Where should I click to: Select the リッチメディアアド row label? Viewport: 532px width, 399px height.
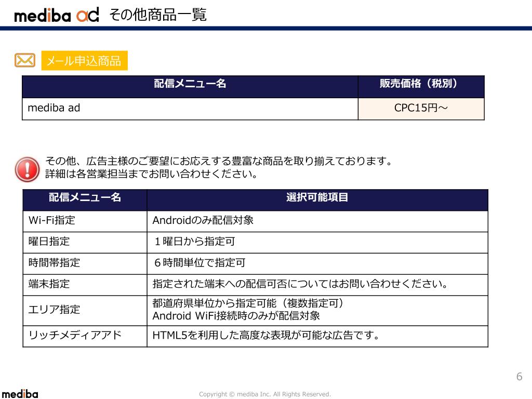pyautogui.click(x=85, y=336)
